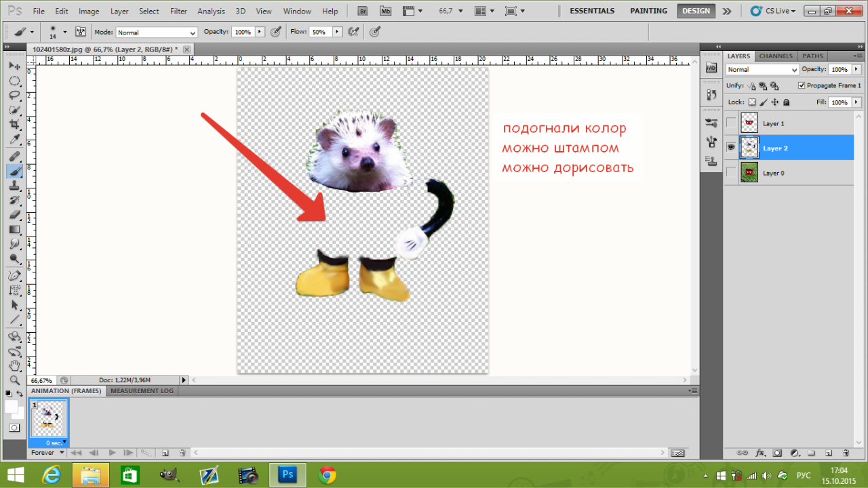Switch to the PAINTING workspace
Viewport: 868px width, 488px height.
[x=648, y=11]
